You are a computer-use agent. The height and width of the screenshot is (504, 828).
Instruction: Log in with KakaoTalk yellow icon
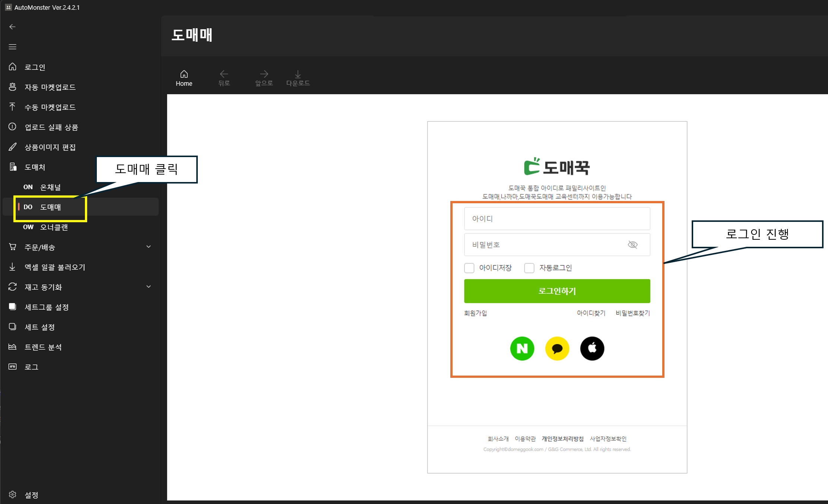pyautogui.click(x=557, y=348)
